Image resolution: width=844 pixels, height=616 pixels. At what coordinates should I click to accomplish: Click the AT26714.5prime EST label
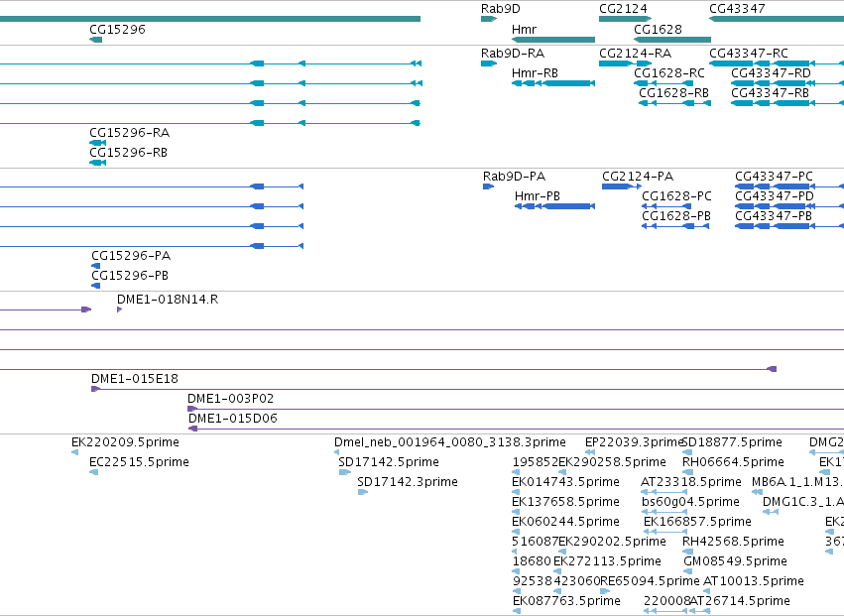[740, 601]
